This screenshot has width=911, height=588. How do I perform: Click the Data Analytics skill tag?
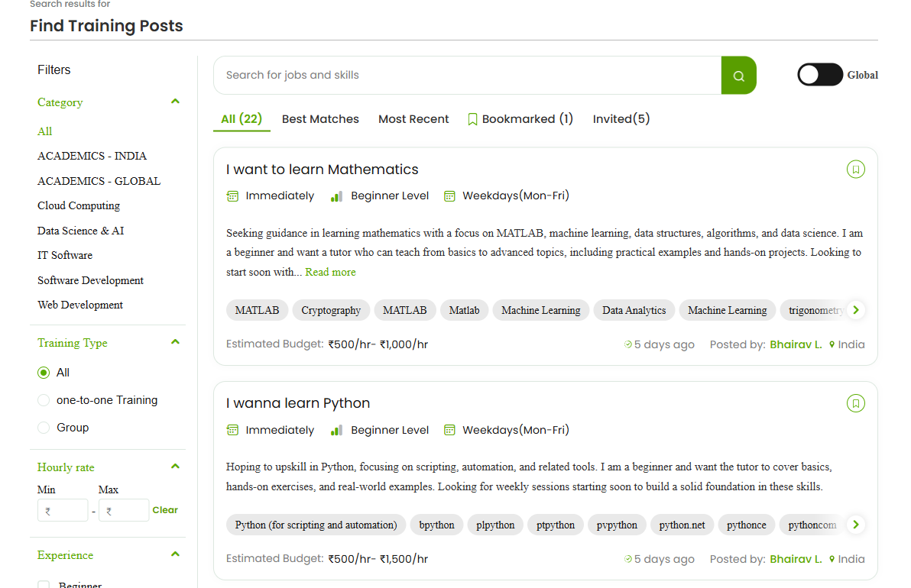634,311
